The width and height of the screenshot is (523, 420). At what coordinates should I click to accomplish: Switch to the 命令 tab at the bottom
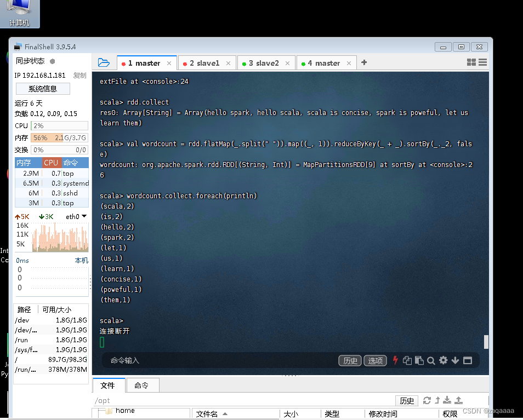click(143, 385)
